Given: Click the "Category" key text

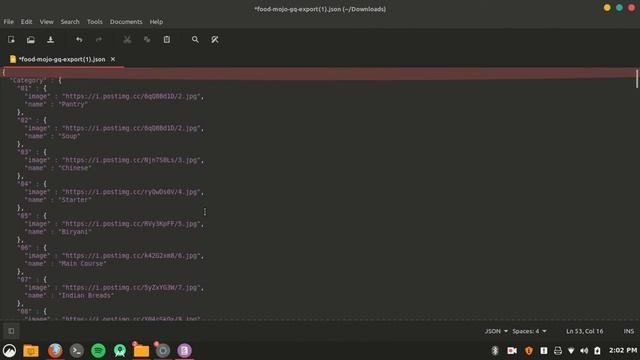Looking at the screenshot, I should tap(28, 80).
